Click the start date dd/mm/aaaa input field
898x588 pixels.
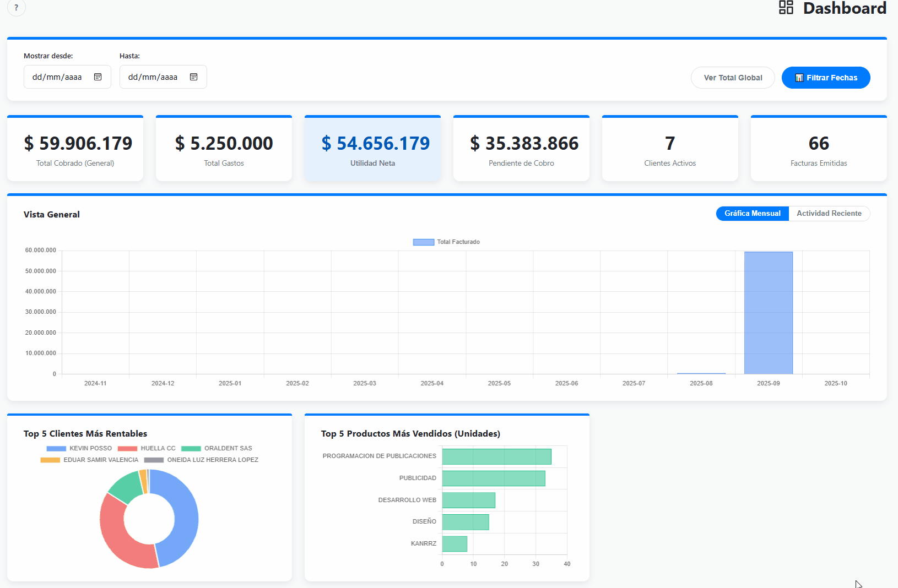pyautogui.click(x=58, y=77)
